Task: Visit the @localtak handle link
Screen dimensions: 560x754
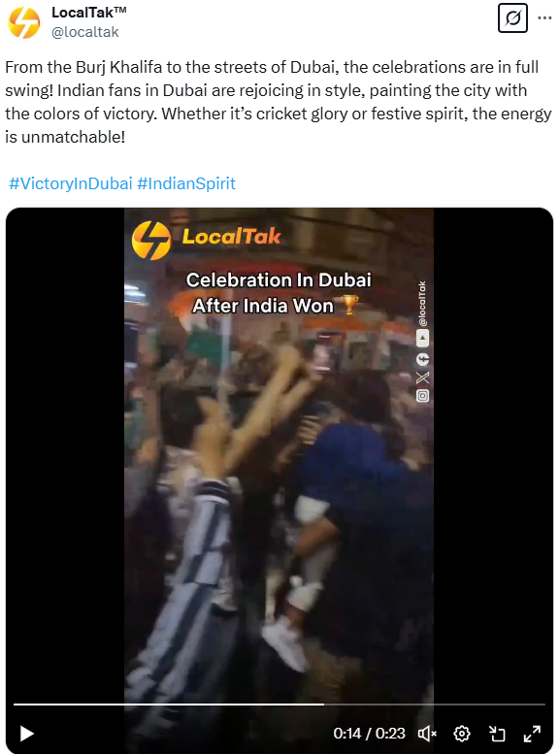Action: (x=85, y=32)
